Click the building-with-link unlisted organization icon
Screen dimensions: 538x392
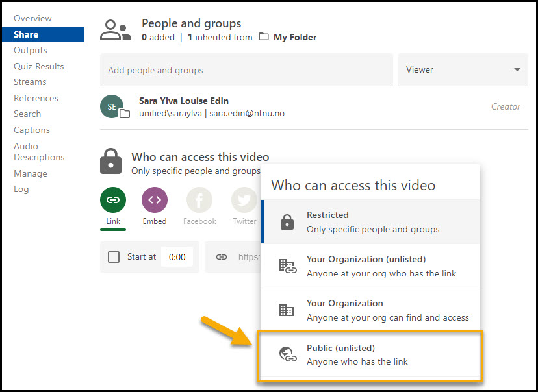(288, 266)
